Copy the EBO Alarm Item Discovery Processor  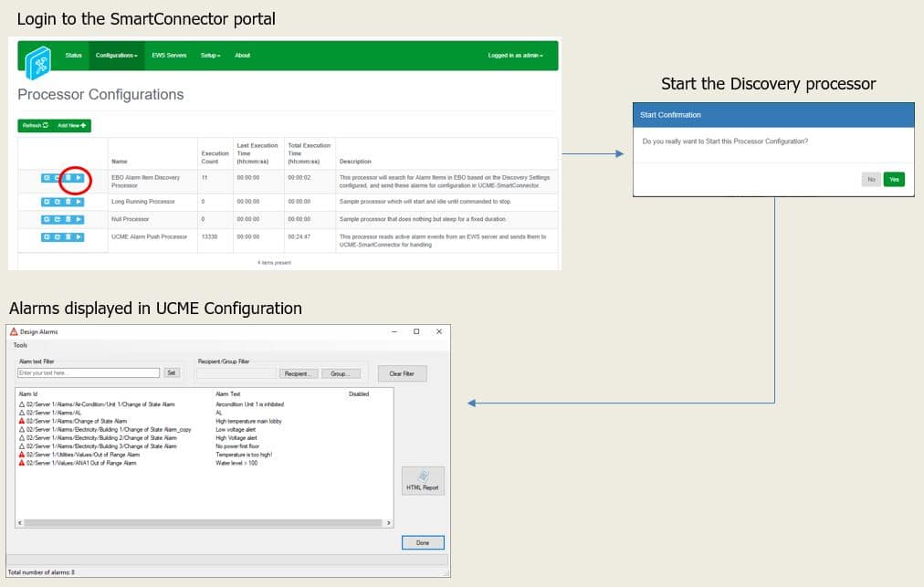(58, 178)
